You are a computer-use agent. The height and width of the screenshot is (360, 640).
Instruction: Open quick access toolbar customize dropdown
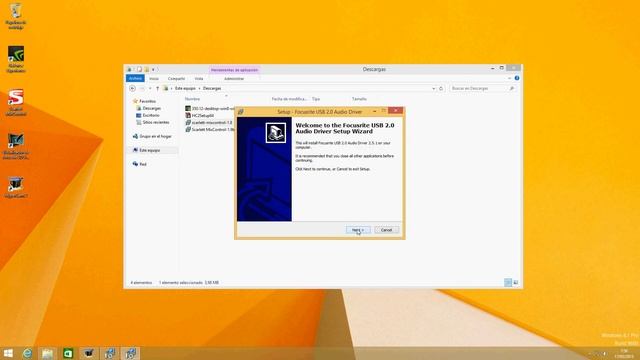pyautogui.click(x=153, y=69)
